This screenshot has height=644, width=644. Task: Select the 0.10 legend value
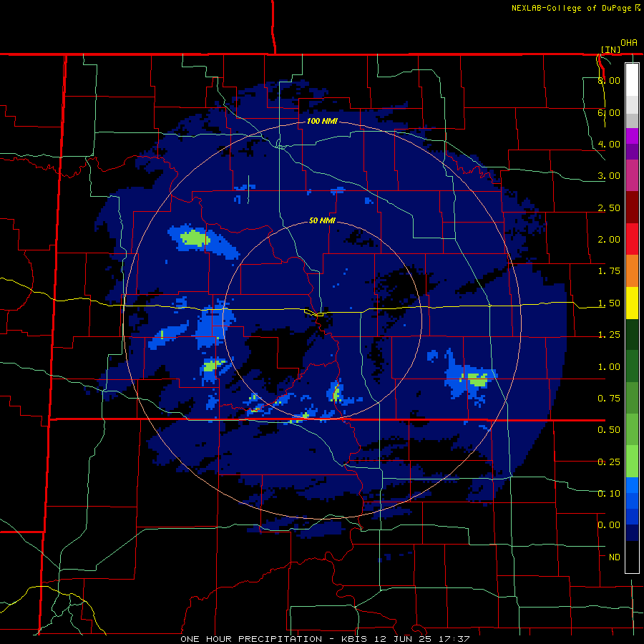(609, 494)
